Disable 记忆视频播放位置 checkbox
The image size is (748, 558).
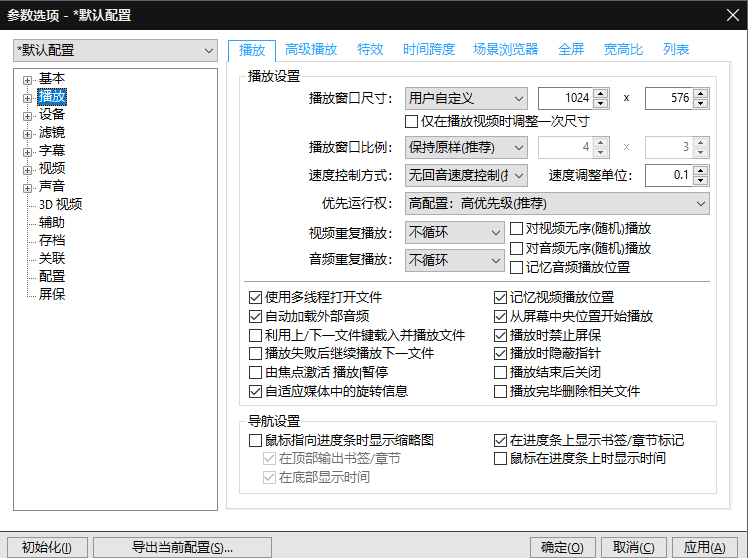click(x=501, y=298)
